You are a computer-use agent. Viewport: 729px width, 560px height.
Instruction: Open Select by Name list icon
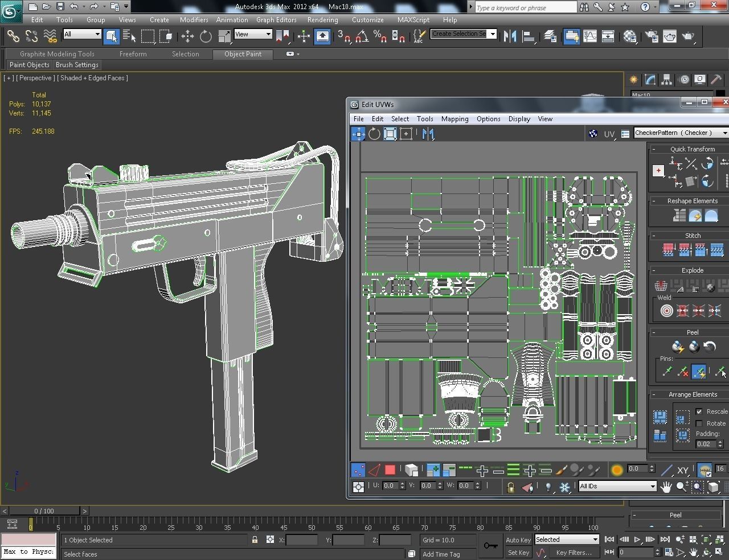pyautogui.click(x=129, y=36)
